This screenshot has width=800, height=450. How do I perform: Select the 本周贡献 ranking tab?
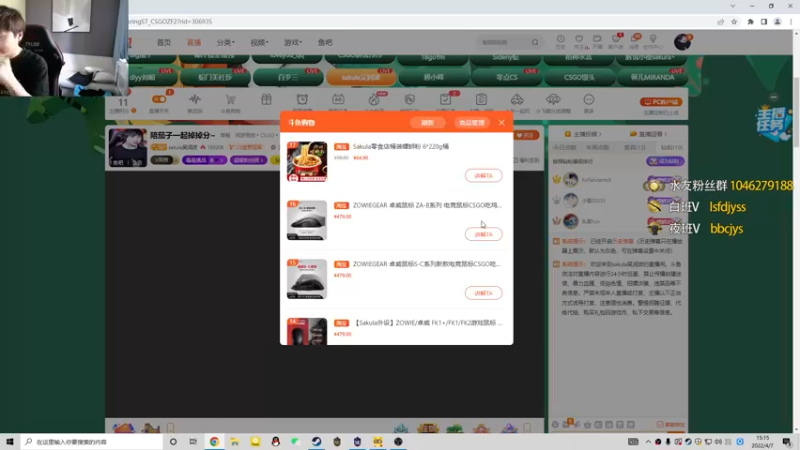[597, 147]
